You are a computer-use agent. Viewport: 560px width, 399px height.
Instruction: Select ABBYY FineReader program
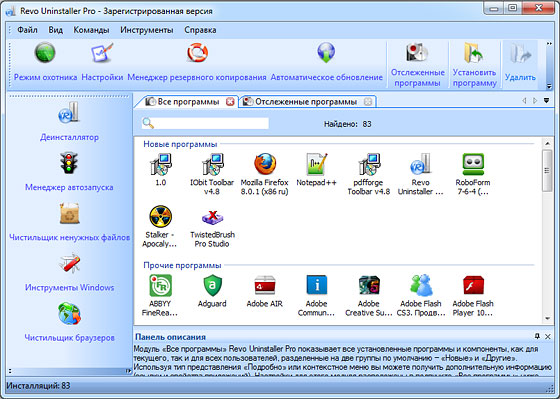(x=160, y=295)
